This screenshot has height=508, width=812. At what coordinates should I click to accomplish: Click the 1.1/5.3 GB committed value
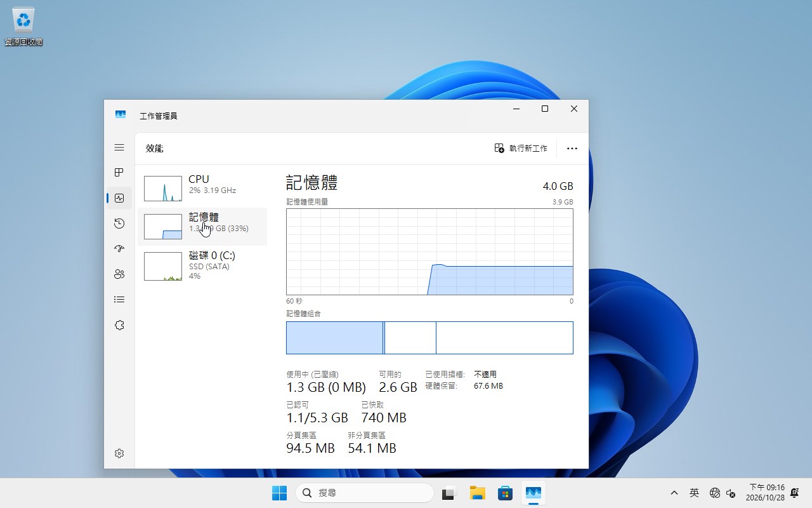pyautogui.click(x=317, y=418)
